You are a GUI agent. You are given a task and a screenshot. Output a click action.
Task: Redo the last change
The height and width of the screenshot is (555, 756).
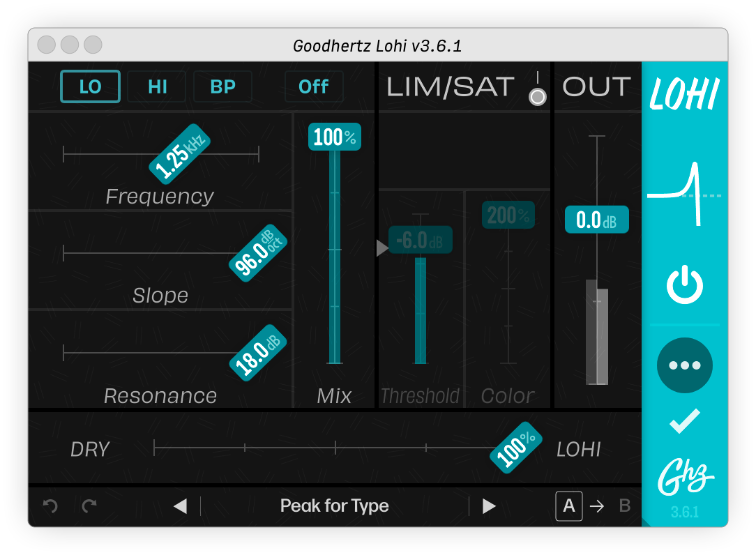coord(89,505)
